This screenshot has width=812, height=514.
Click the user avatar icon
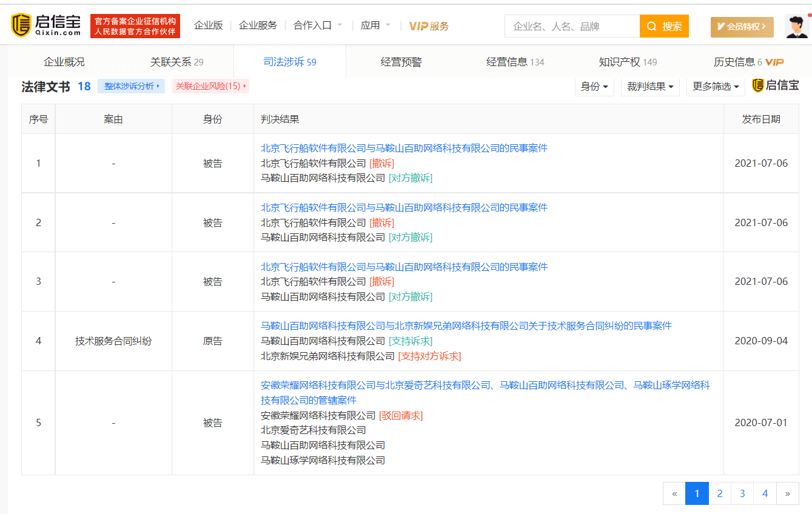(797, 26)
